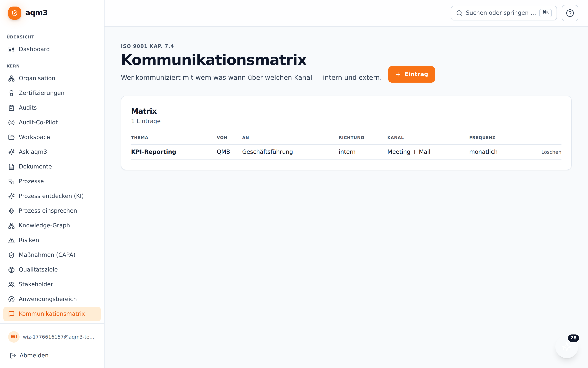Click the Qualitätsziele target icon

coord(11,270)
